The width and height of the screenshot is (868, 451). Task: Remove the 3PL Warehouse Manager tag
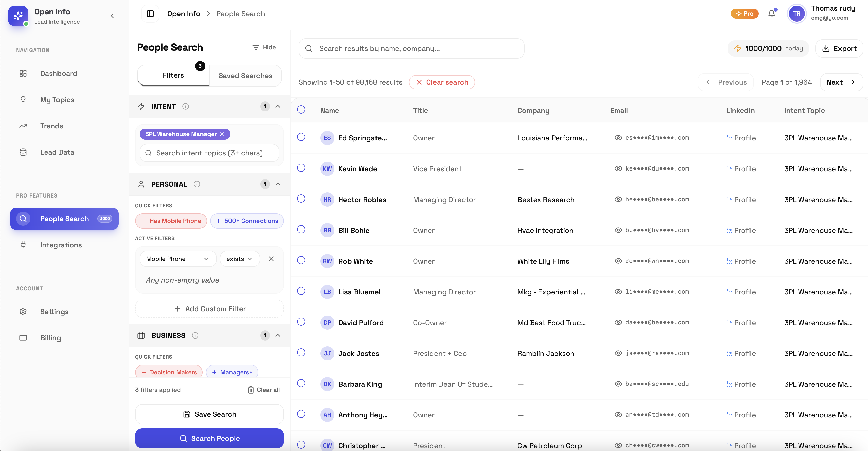click(222, 134)
